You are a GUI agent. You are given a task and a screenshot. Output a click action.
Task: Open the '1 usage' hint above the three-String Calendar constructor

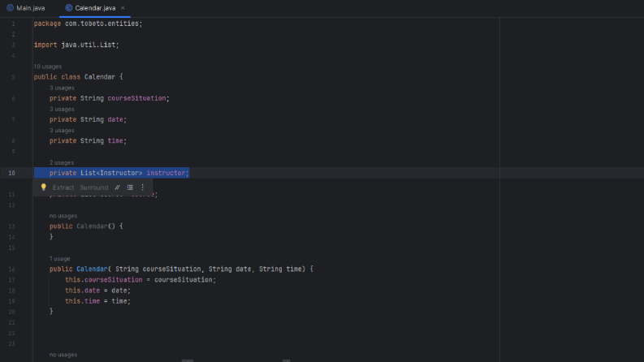click(x=59, y=259)
